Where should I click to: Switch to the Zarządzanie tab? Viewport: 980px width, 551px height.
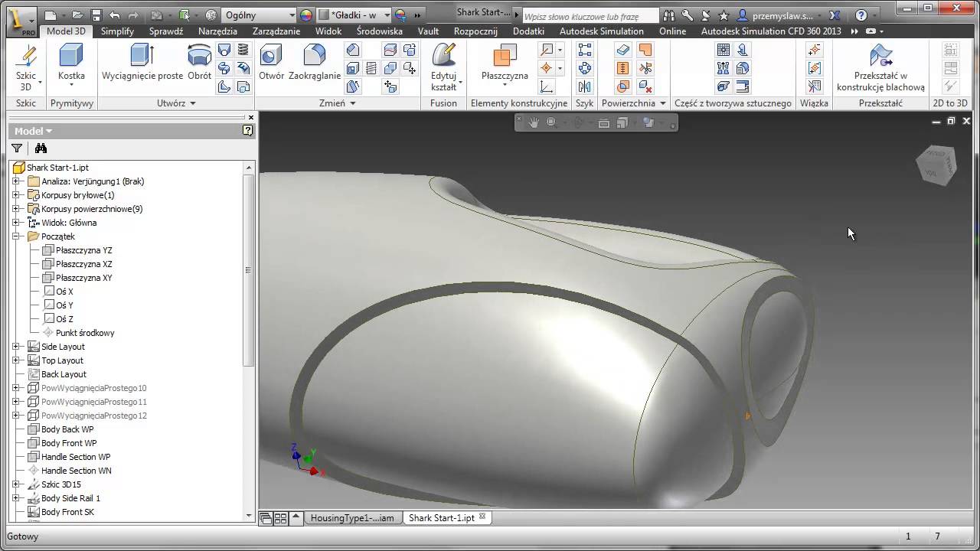[x=276, y=31]
